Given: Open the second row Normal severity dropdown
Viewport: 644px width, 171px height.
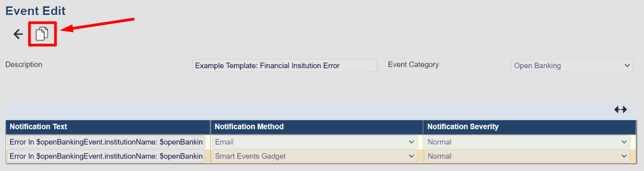Looking at the screenshot, I should point(527,156).
